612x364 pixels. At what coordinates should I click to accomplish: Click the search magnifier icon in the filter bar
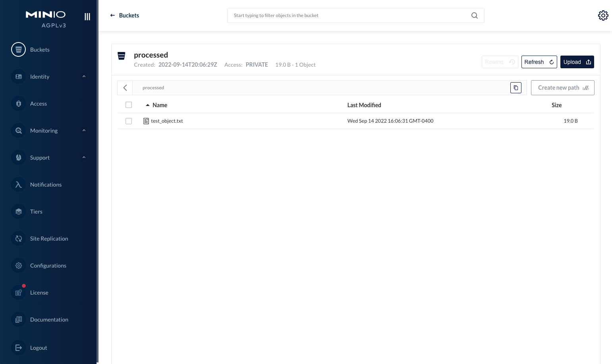tap(474, 15)
